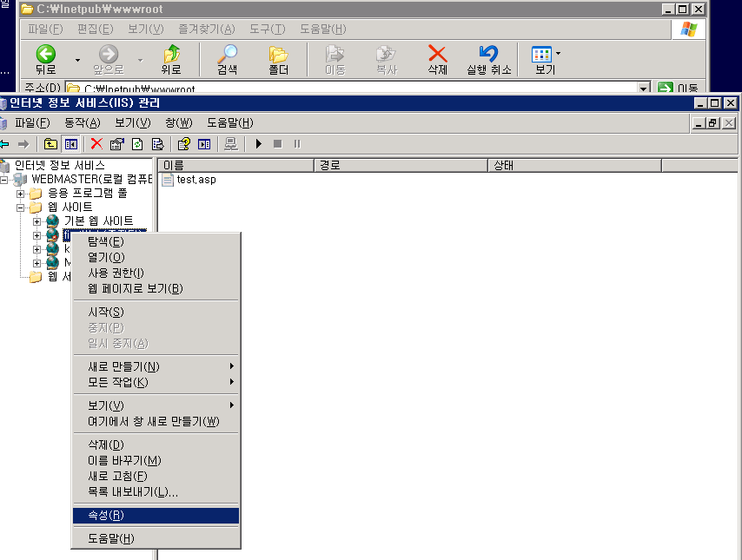The width and height of the screenshot is (742, 560).
Task: Open 검색 Search in Explorer toolbar
Action: (x=227, y=60)
